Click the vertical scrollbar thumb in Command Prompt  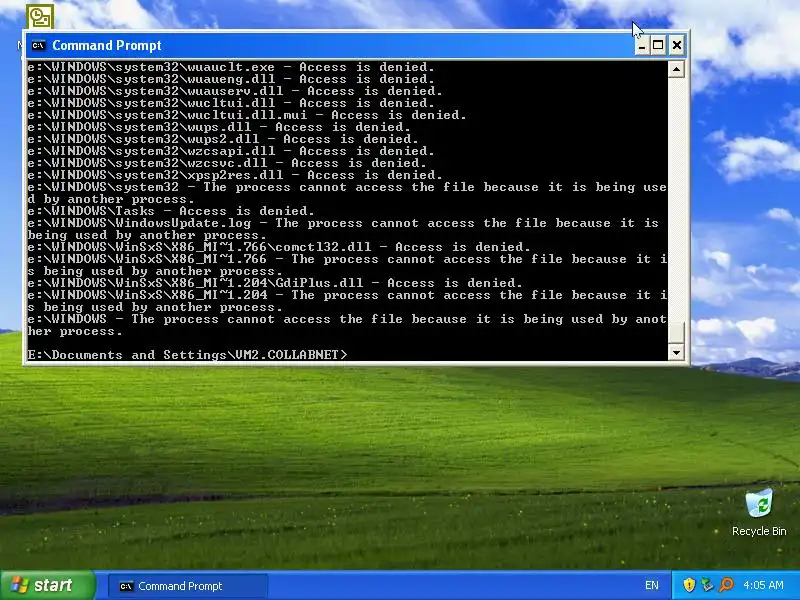tap(676, 333)
